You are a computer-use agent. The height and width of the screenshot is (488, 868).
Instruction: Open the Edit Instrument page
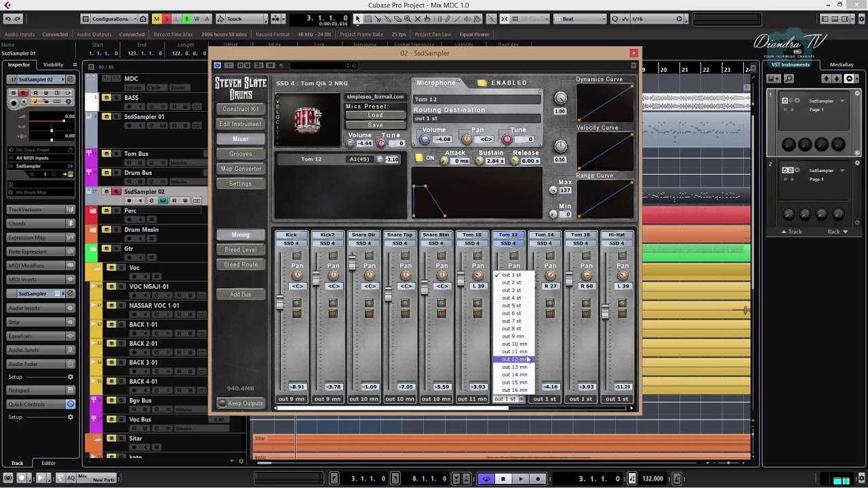click(x=241, y=124)
